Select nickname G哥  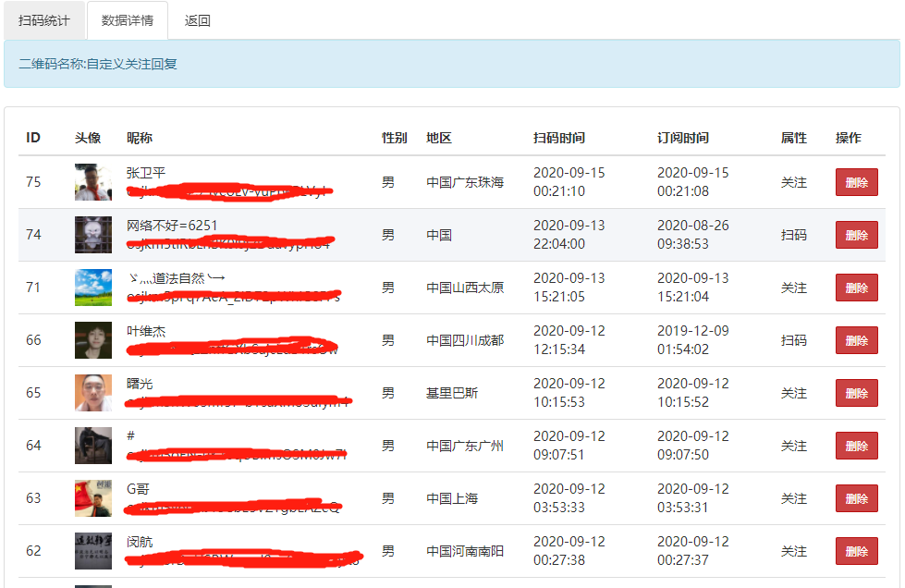pyautogui.click(x=138, y=489)
